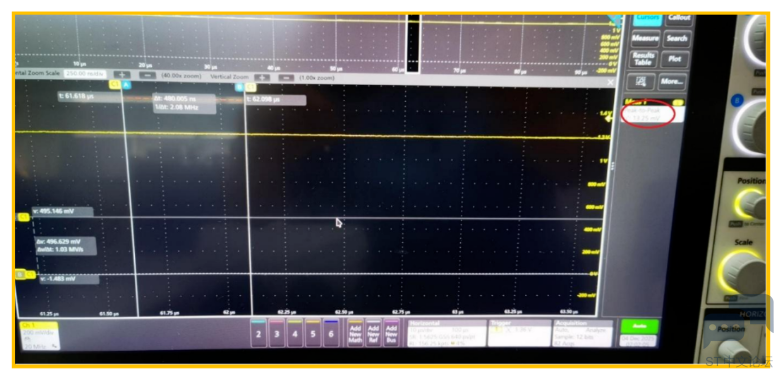782x377 pixels.
Task: Select the Δt 480.005 ns readout
Action: [x=184, y=104]
